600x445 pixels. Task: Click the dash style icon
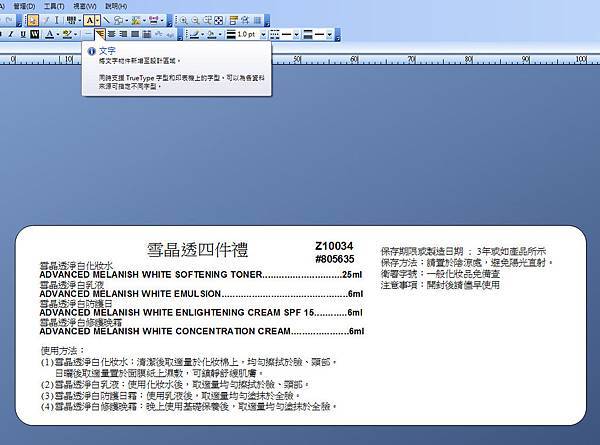274,34
